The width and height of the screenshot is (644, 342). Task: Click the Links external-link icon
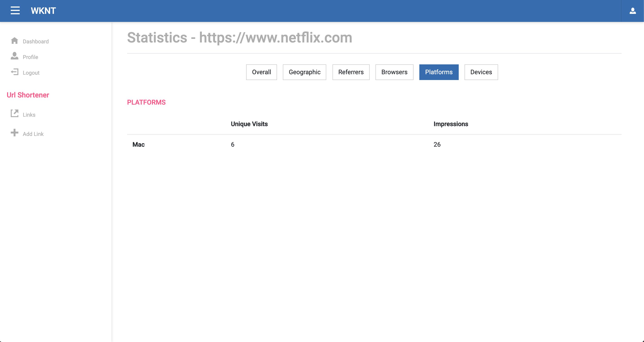(x=15, y=113)
